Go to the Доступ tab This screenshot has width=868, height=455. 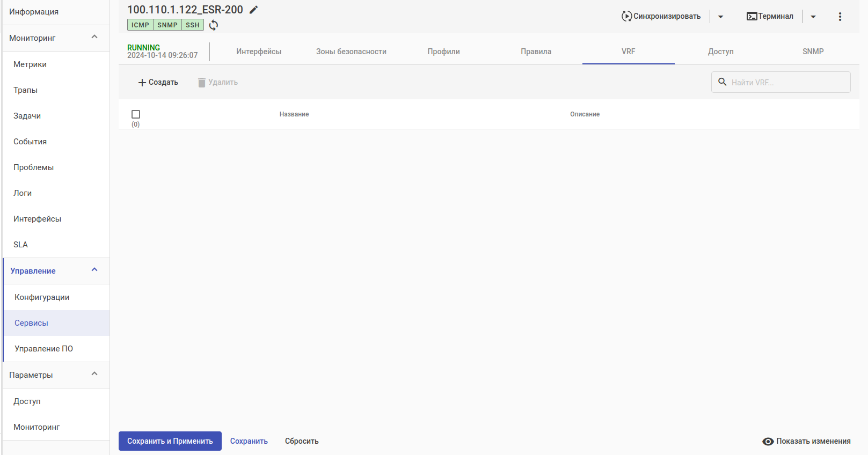pyautogui.click(x=720, y=52)
